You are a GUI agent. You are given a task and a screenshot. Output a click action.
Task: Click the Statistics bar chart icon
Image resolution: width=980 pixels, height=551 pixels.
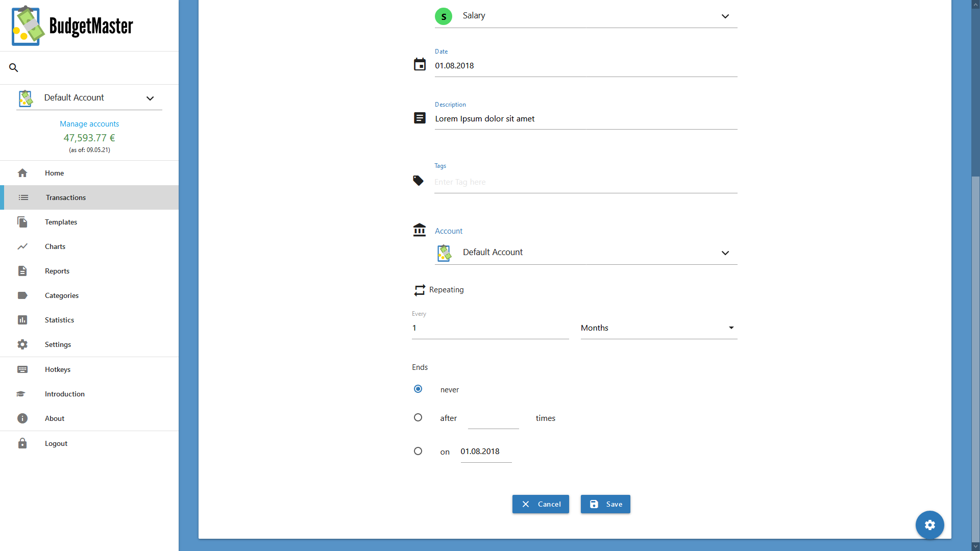pos(22,320)
